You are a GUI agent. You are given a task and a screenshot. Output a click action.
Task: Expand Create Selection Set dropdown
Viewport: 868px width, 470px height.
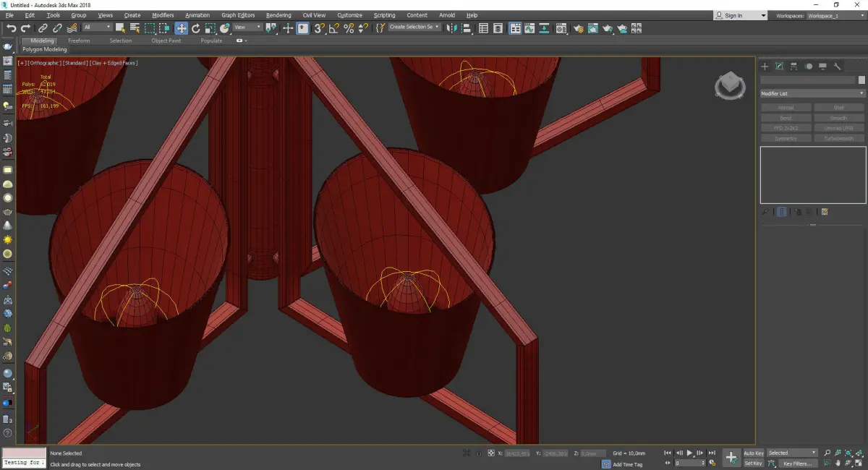pyautogui.click(x=414, y=27)
